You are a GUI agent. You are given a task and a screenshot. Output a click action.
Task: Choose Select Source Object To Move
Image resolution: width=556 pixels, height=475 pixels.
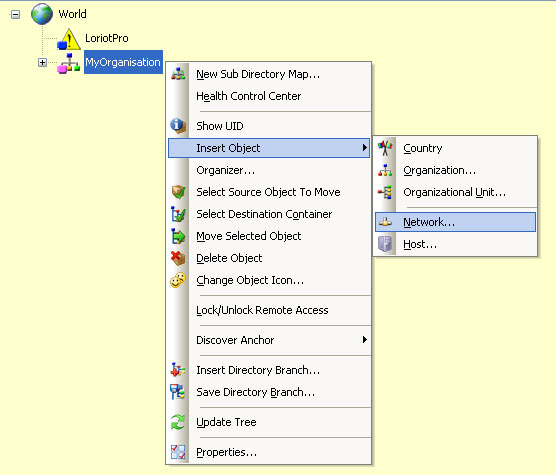(x=269, y=192)
